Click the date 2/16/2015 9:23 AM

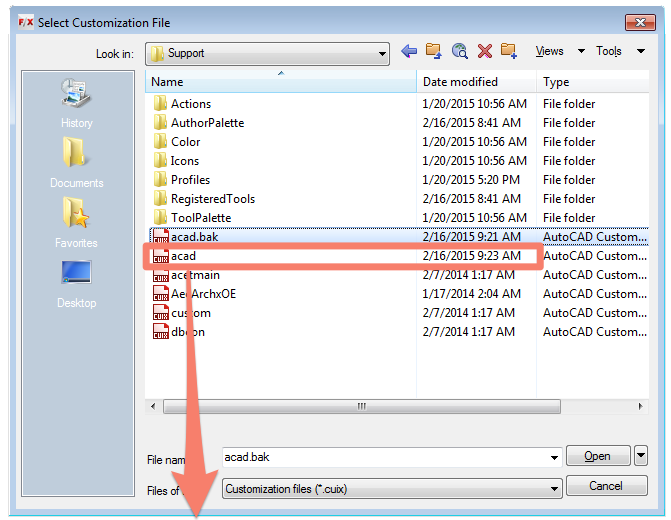[472, 256]
